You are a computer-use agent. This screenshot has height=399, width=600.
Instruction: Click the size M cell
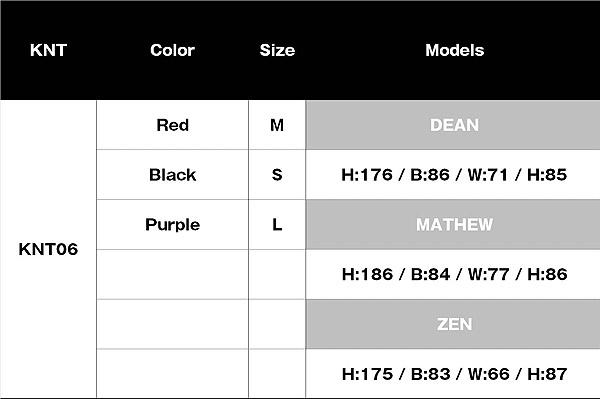[x=277, y=125]
